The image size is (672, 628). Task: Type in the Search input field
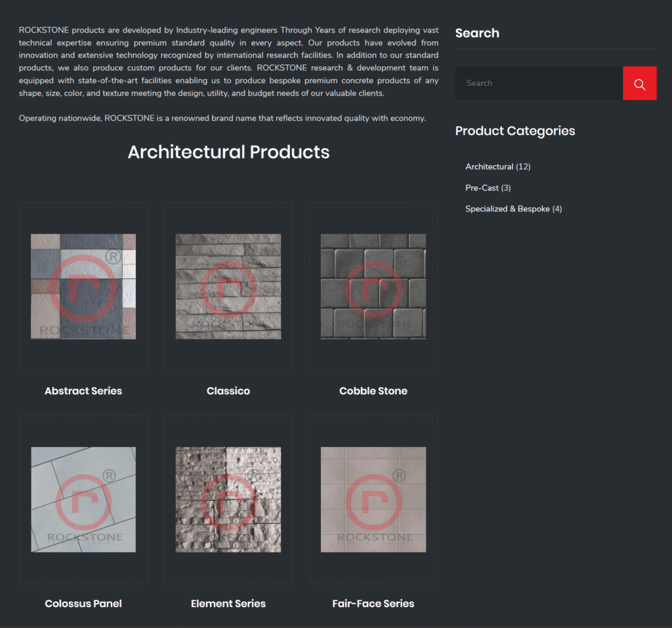coord(538,83)
